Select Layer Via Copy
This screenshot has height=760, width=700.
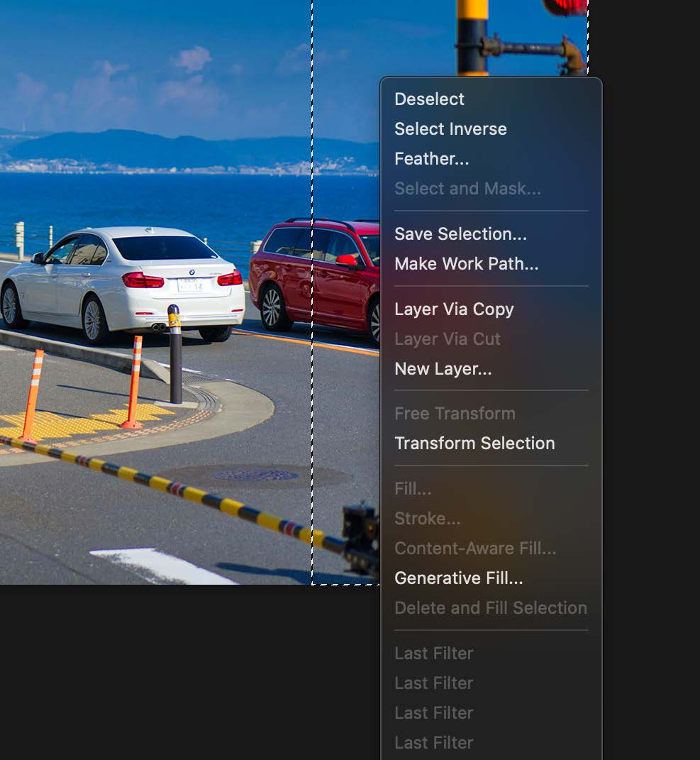point(454,309)
